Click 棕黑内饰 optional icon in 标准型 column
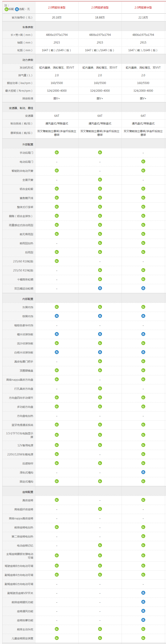 57,316
